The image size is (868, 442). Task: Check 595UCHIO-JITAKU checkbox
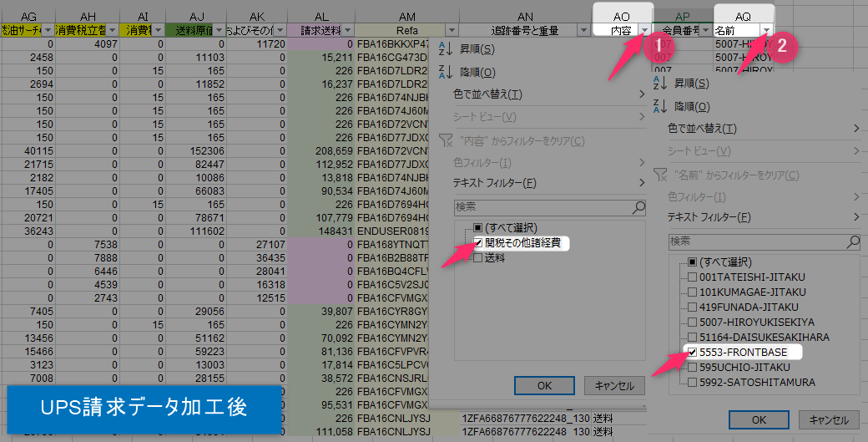tap(692, 368)
